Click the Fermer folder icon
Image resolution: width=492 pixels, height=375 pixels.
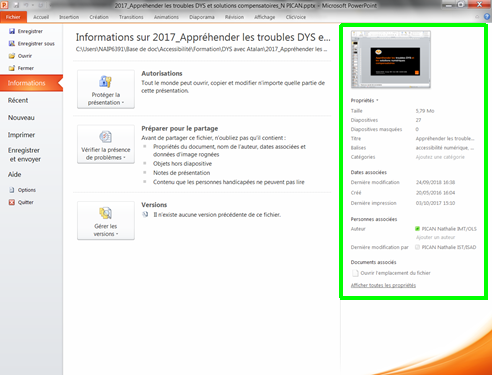tap(12, 68)
